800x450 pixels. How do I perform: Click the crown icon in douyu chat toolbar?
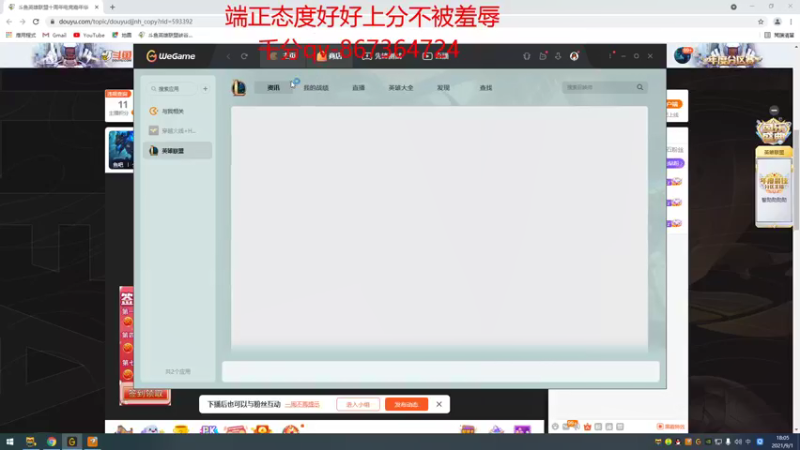coord(587,427)
